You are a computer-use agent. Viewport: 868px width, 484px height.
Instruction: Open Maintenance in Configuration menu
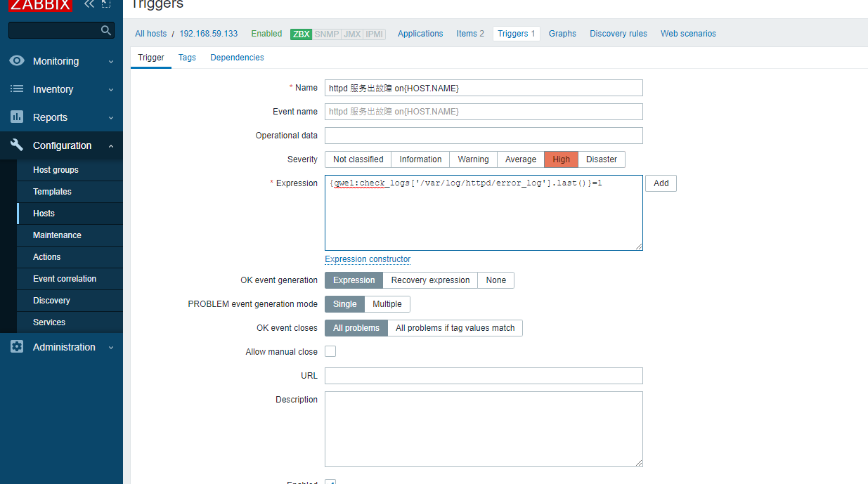click(x=70, y=235)
